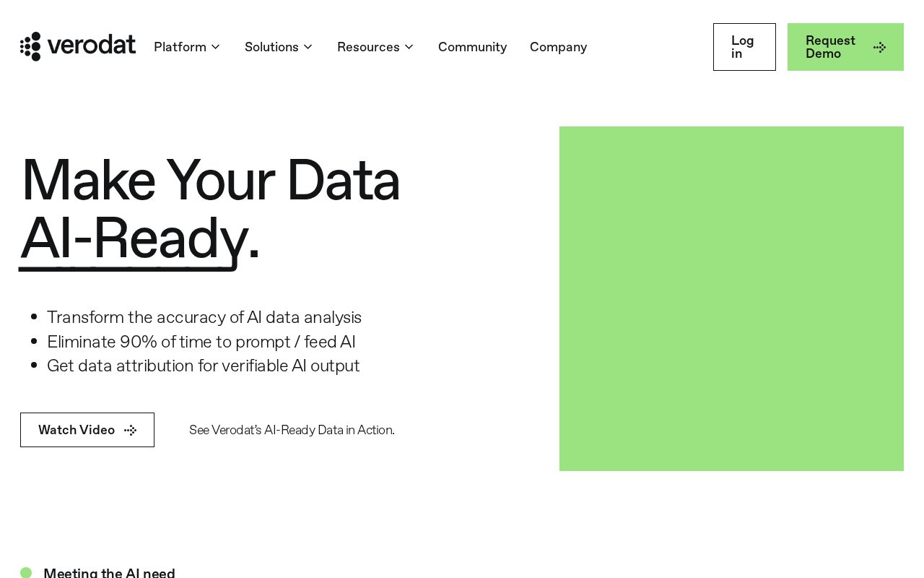The image size is (924, 578).
Task: Click the Meeting the AI need heading
Action: coord(109,573)
